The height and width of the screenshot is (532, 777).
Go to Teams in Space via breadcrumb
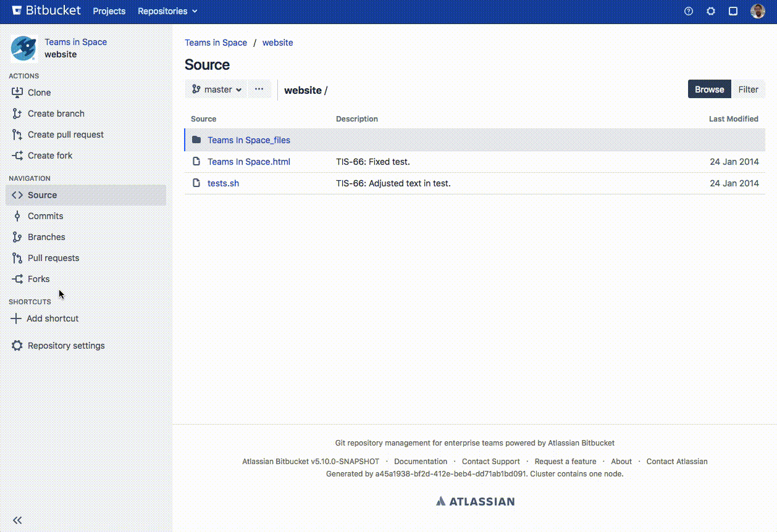pyautogui.click(x=216, y=43)
